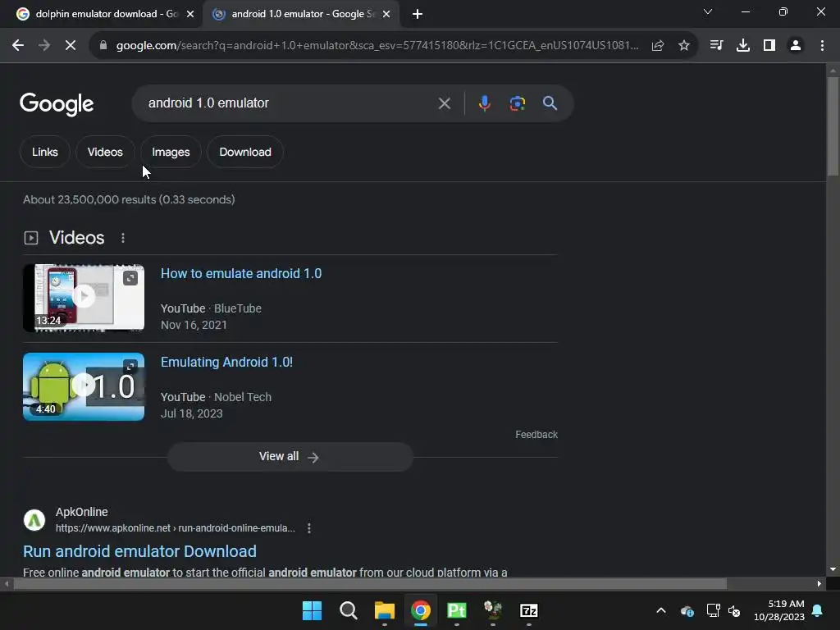Filter results by Images
The width and height of the screenshot is (840, 630).
coord(171,152)
